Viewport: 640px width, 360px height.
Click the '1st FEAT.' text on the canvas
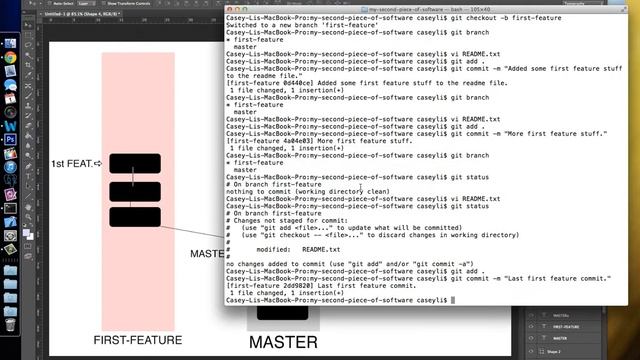(72, 164)
